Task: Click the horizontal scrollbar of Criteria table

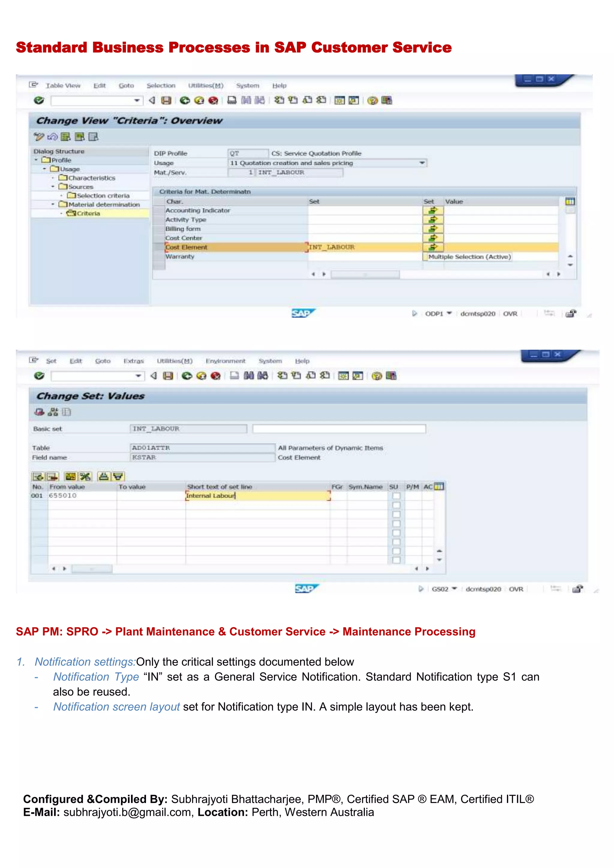Action: [365, 275]
